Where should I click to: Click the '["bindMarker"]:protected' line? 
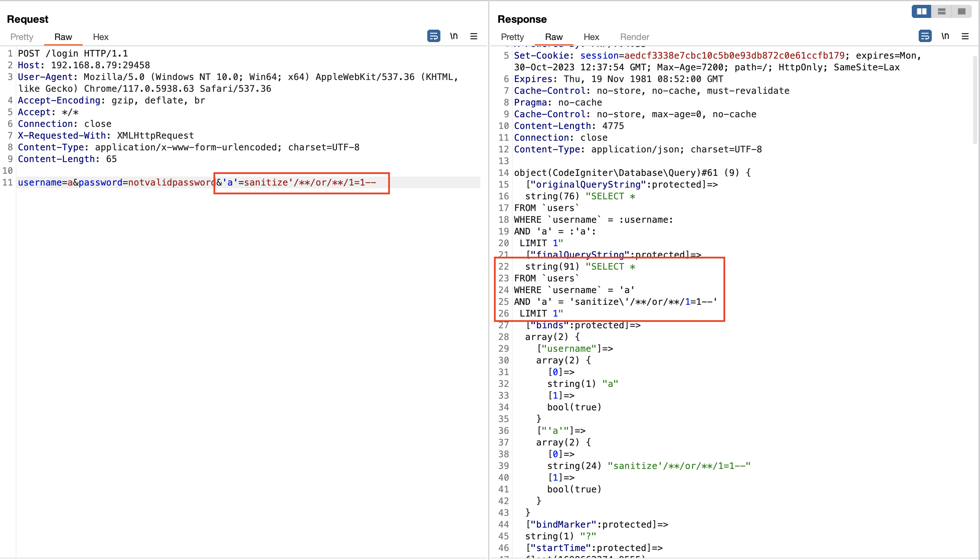pyautogui.click(x=597, y=524)
